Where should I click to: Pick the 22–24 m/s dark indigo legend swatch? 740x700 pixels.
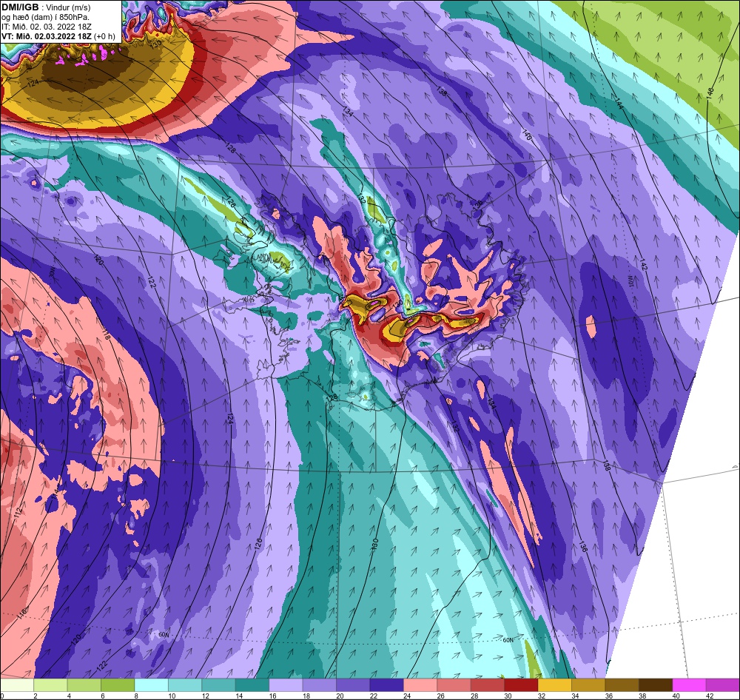[386, 684]
